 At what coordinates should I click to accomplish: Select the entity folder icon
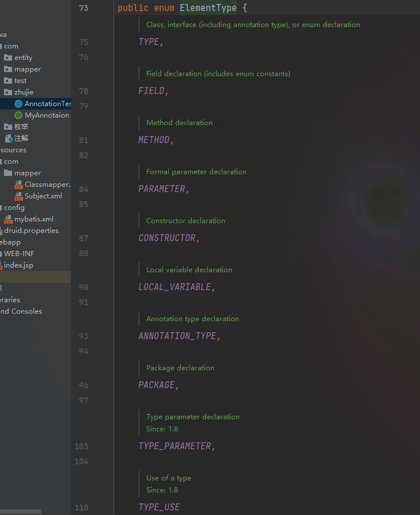pos(8,58)
